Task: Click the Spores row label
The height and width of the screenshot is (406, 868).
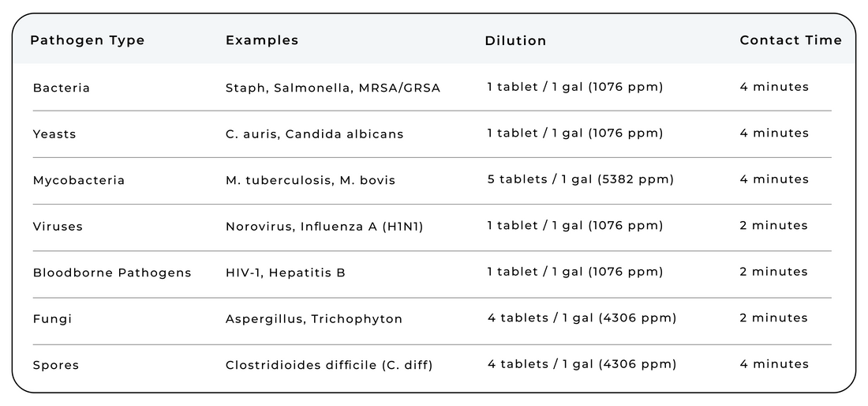Action: click(56, 365)
